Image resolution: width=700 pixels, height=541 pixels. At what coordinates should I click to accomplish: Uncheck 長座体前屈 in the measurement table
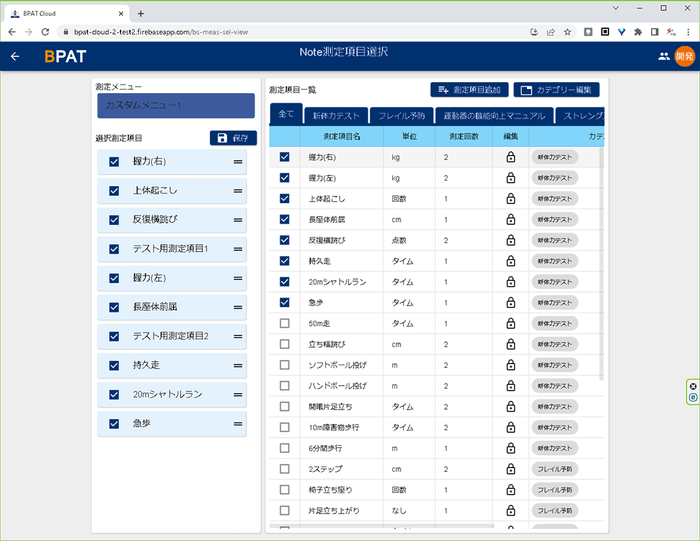285,220
